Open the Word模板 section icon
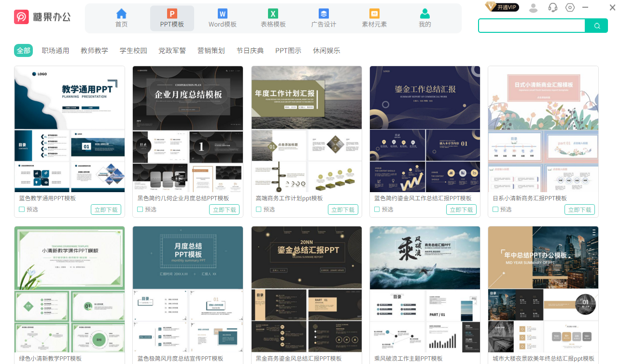Viewport: 621px width, 364px height. click(x=222, y=14)
